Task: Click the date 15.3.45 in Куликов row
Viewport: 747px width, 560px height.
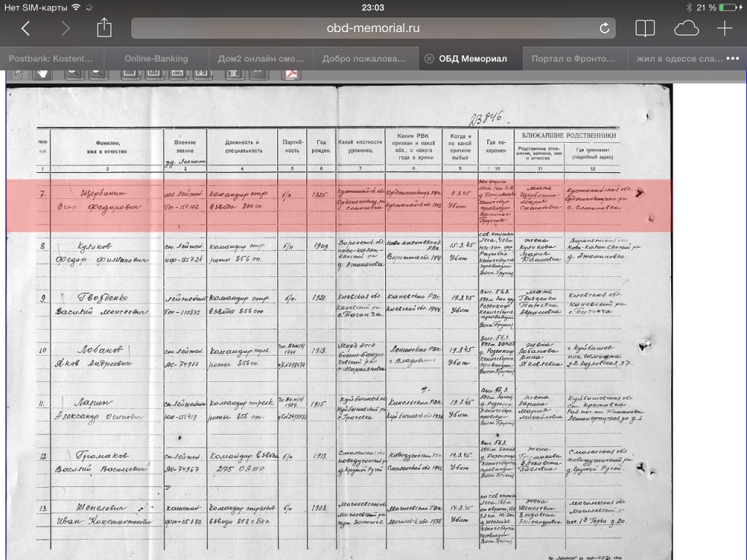Action: click(x=460, y=245)
